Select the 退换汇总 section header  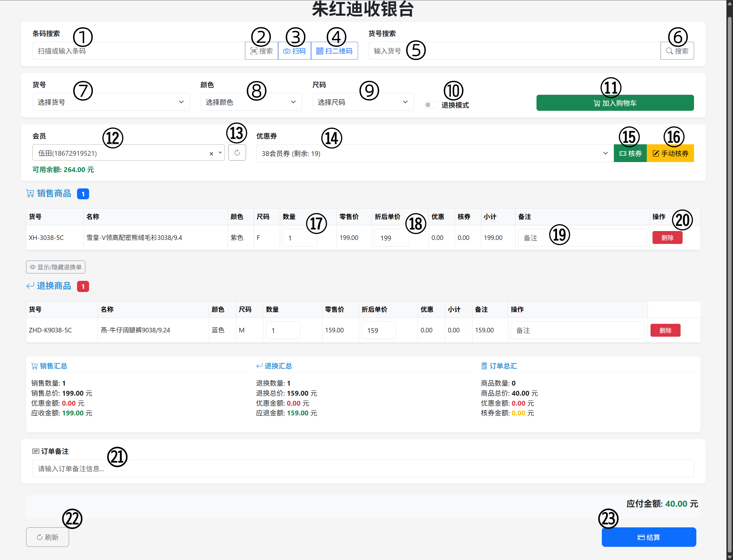point(274,366)
